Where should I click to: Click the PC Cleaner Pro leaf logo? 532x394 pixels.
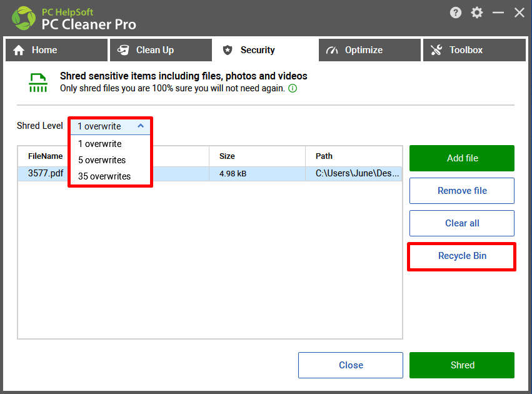click(23, 18)
